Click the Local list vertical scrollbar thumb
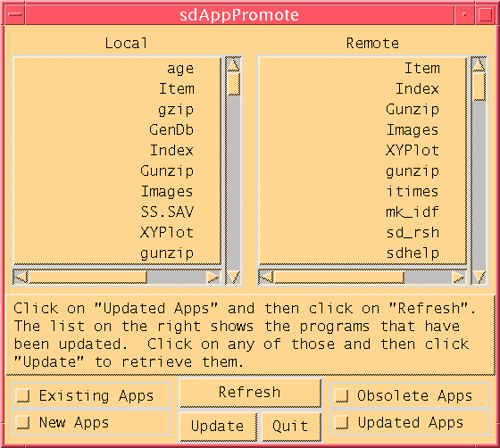 click(x=234, y=84)
